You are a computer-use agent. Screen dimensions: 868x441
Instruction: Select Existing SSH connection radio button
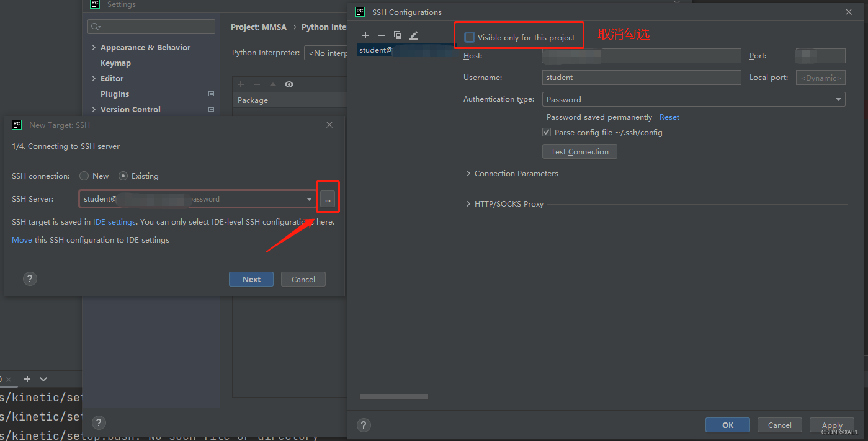point(123,176)
